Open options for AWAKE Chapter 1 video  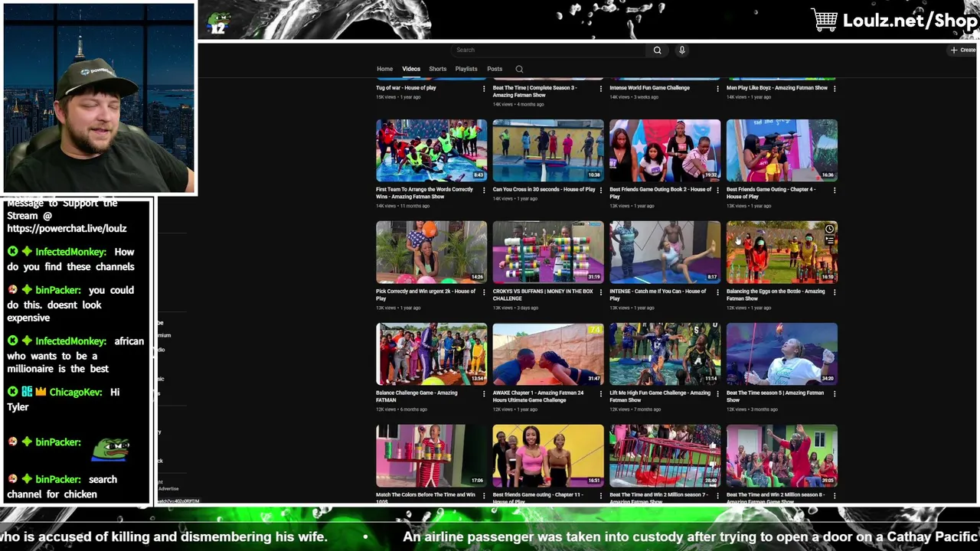(x=601, y=394)
